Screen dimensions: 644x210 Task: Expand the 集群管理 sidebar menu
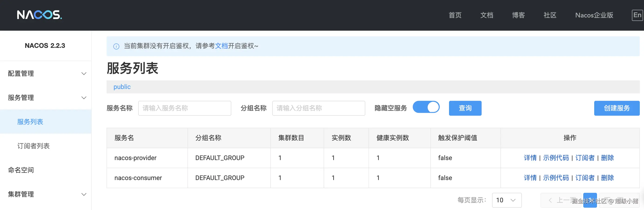tap(46, 194)
